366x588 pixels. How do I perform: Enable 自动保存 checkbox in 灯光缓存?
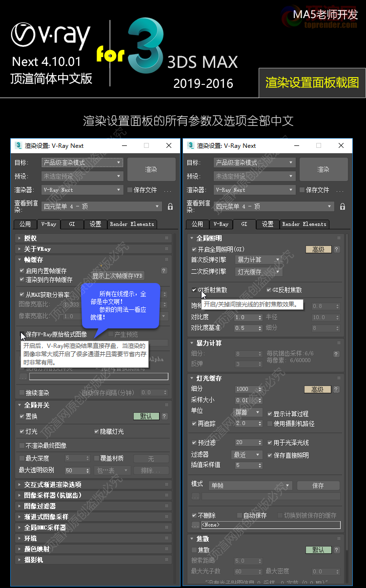point(239,515)
